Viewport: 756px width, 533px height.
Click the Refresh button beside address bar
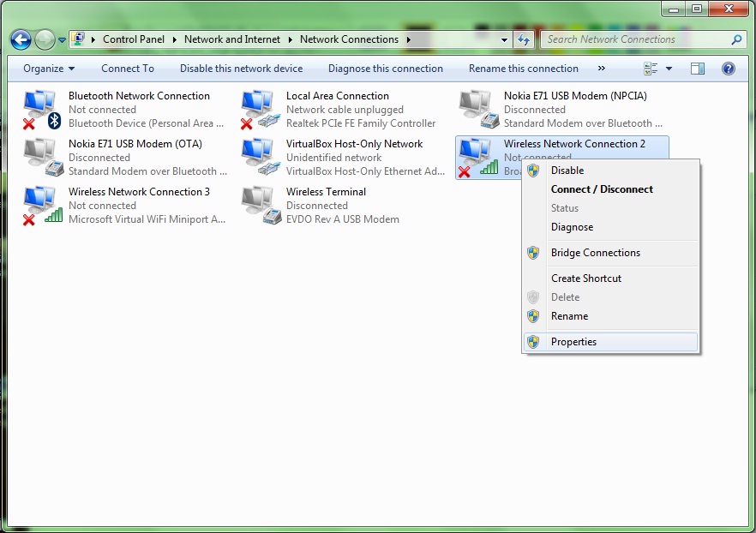[524, 39]
